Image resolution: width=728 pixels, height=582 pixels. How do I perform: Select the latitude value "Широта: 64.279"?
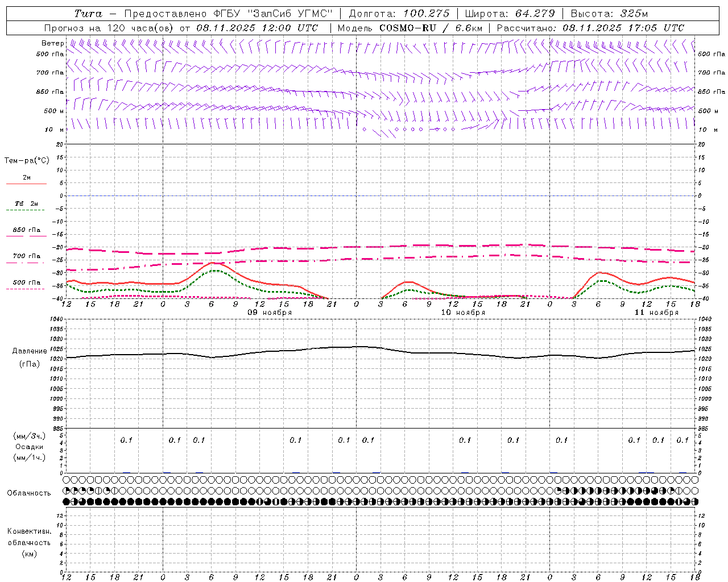click(510, 14)
